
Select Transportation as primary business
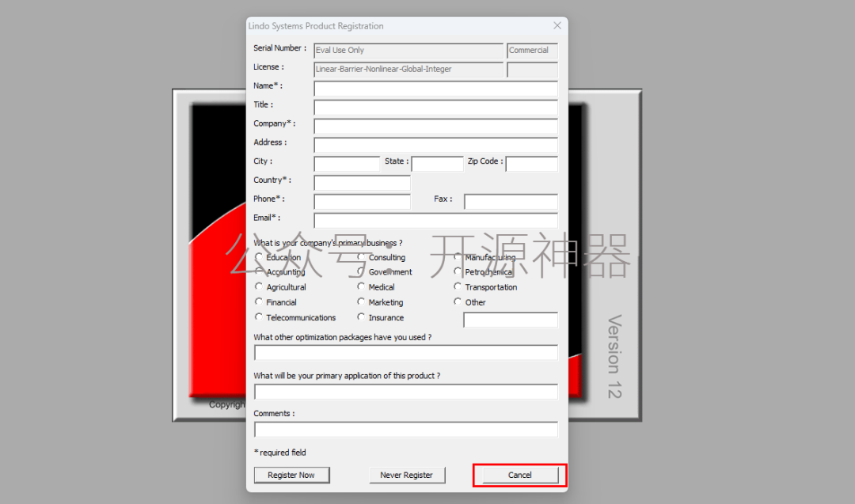(458, 286)
